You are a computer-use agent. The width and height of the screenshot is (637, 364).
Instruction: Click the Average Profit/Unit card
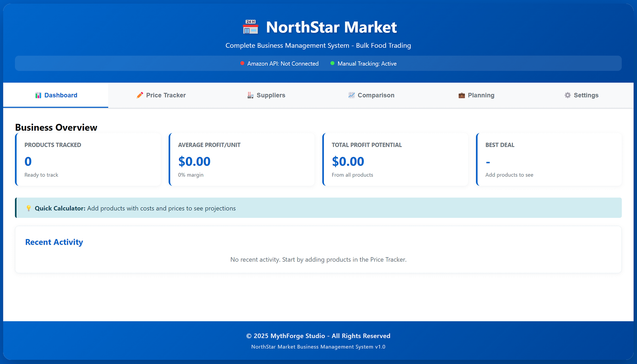pos(242,159)
